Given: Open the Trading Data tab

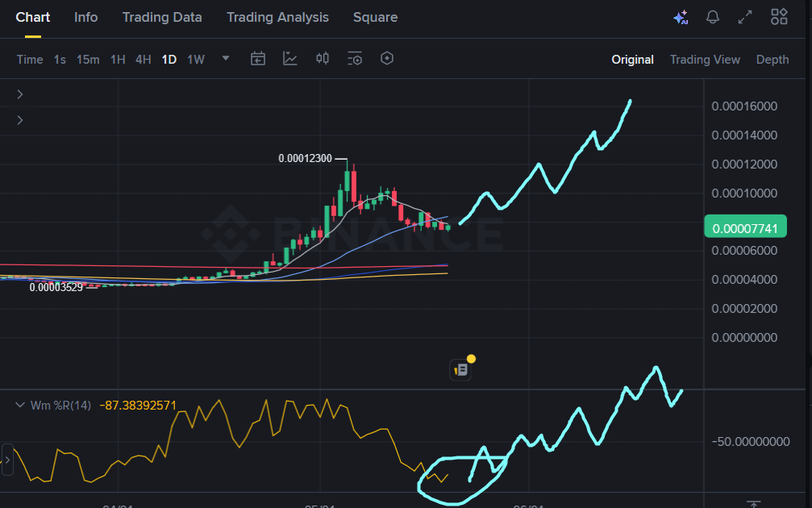Looking at the screenshot, I should pyautogui.click(x=162, y=17).
